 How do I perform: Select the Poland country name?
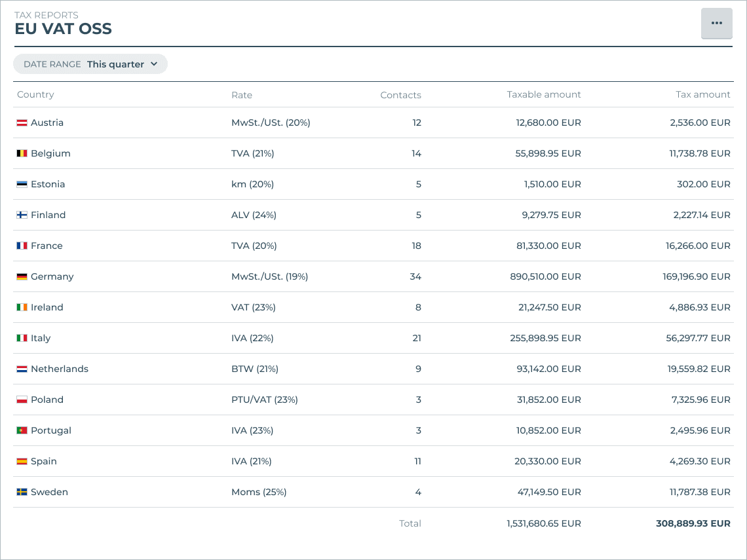tap(47, 400)
